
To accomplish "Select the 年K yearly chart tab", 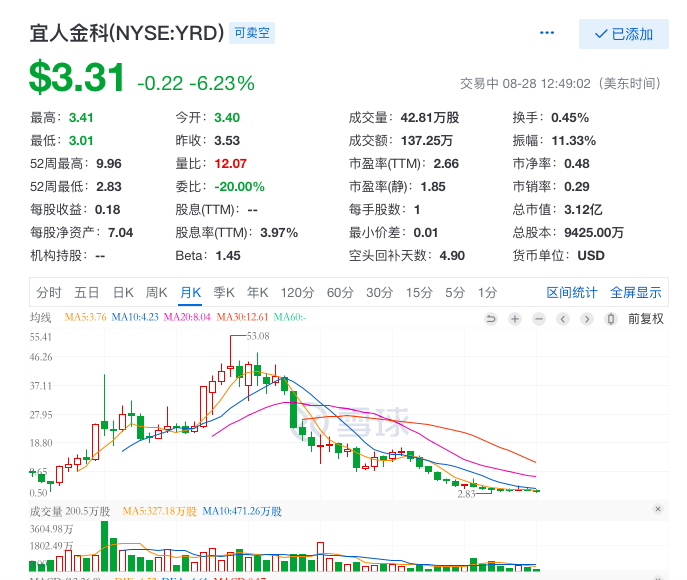I will click(x=258, y=293).
